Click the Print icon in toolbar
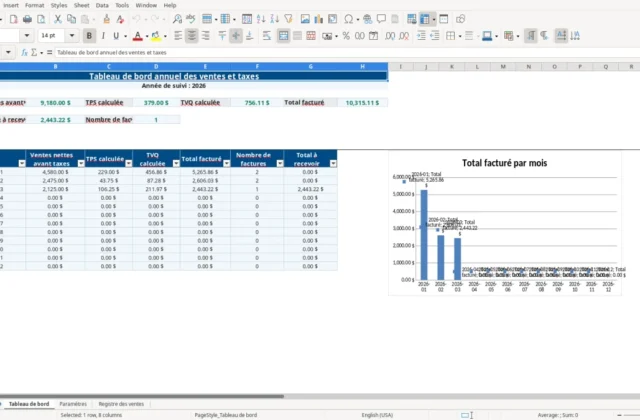This screenshot has height=420, width=640. [27, 19]
